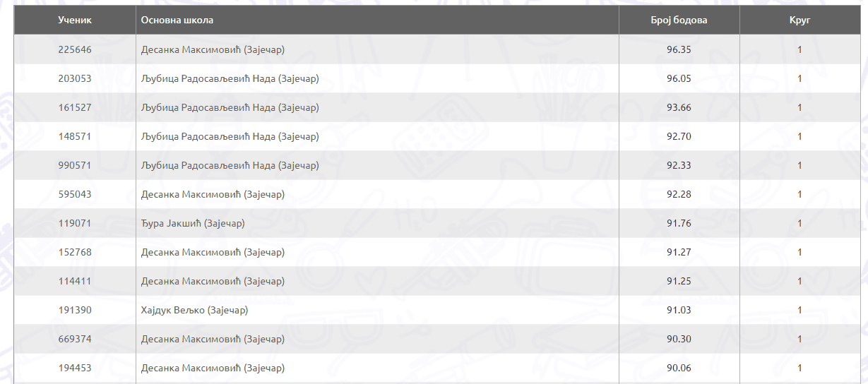Select the 91.27 points cell
This screenshot has width=868, height=384.
(679, 252)
